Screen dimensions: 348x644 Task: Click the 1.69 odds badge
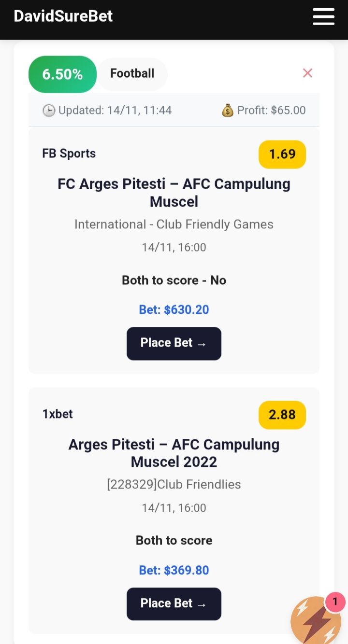click(282, 154)
